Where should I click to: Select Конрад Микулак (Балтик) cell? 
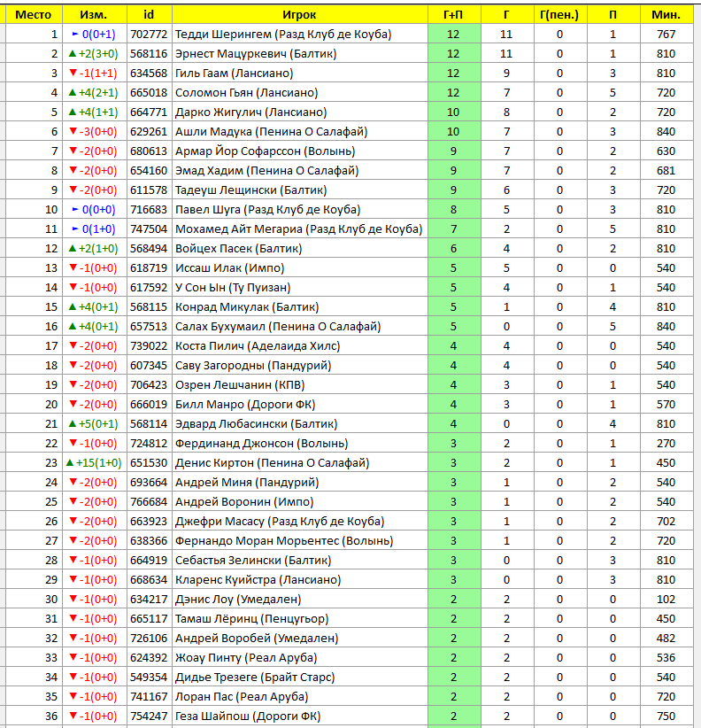[x=300, y=307]
